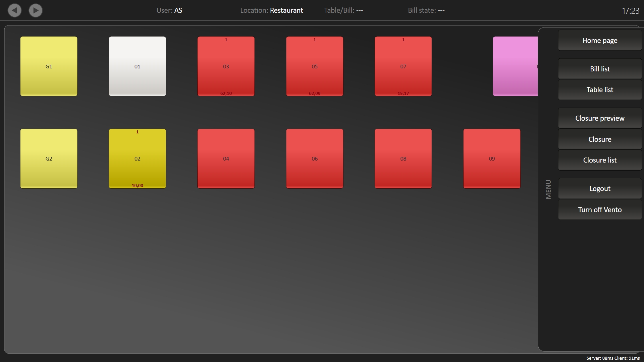Show the Closure preview
644x362 pixels.
coord(600,118)
